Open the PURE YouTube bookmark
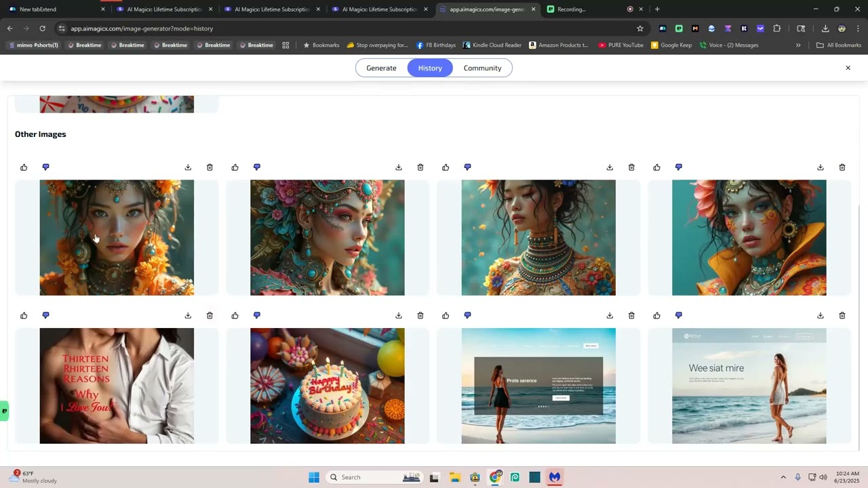Viewport: 868px width, 488px height. [x=620, y=45]
